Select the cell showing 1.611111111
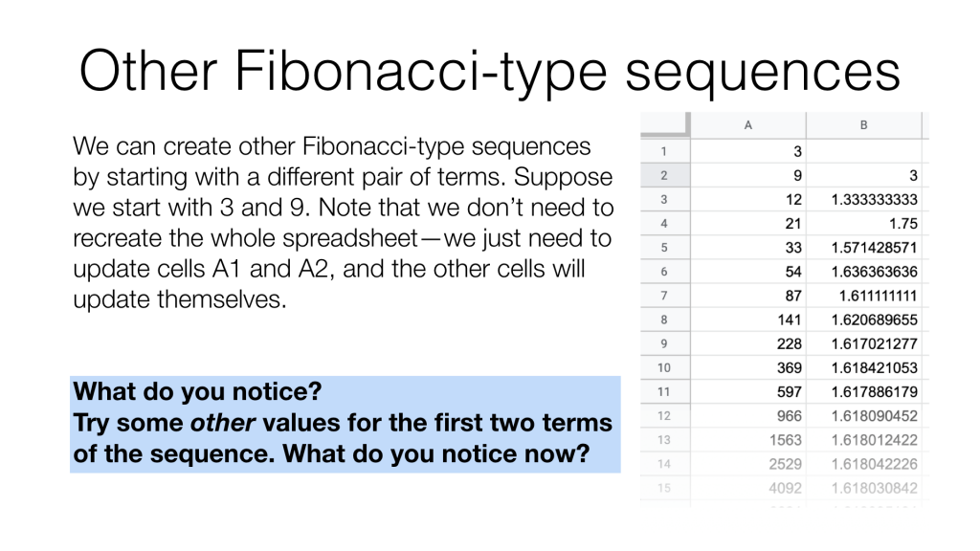980x551 pixels. pos(864,296)
